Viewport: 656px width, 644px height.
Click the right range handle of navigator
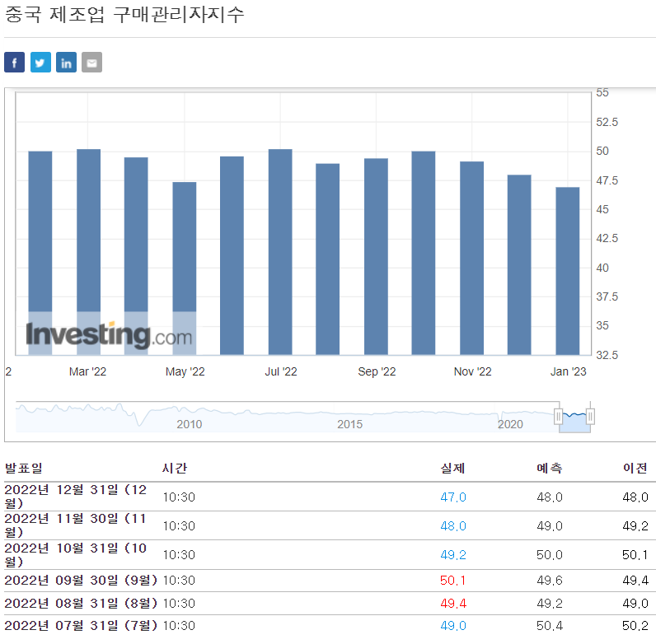click(x=590, y=417)
